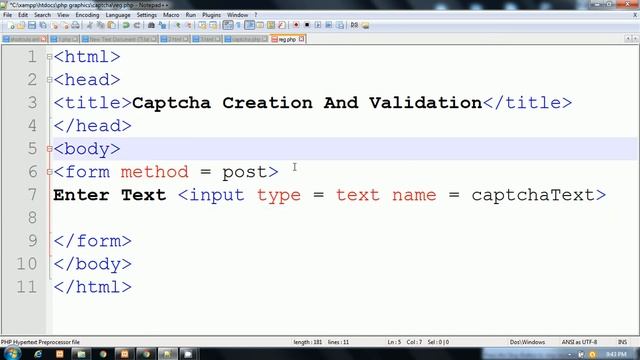640x360 pixels.
Task: Collapse the body fold marker on line 5
Action: 49,149
